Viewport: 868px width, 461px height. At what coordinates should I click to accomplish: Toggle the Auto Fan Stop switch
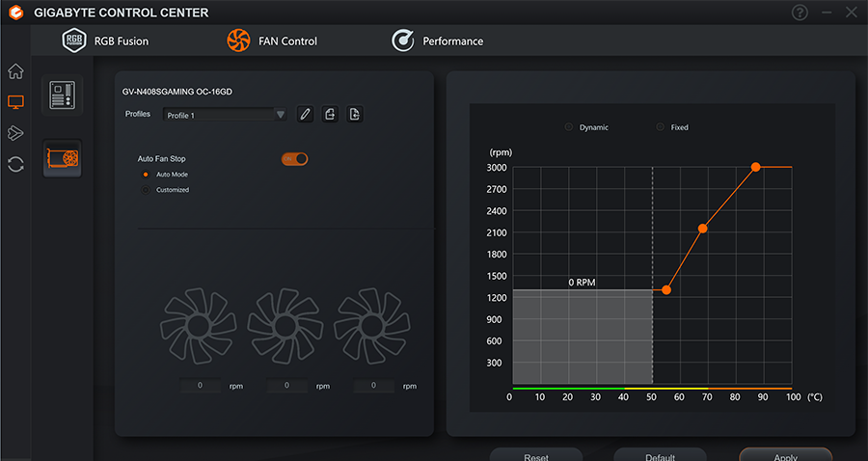(x=294, y=158)
